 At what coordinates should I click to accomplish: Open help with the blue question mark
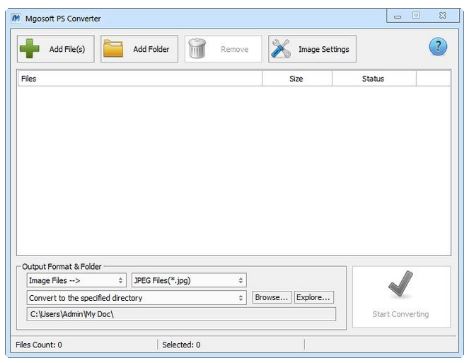tap(438, 47)
